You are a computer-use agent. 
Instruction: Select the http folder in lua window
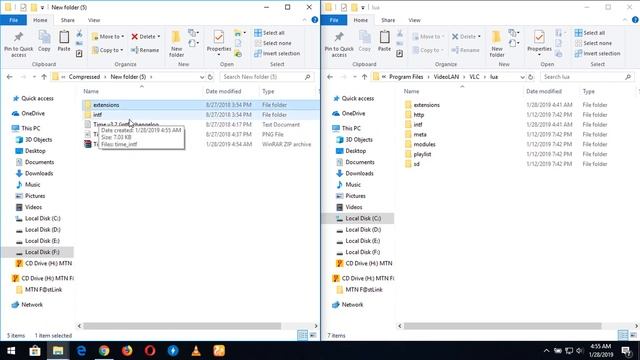pos(419,115)
